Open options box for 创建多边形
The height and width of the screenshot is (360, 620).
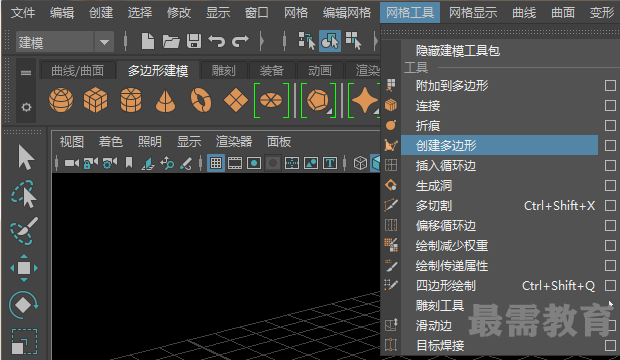pos(610,145)
